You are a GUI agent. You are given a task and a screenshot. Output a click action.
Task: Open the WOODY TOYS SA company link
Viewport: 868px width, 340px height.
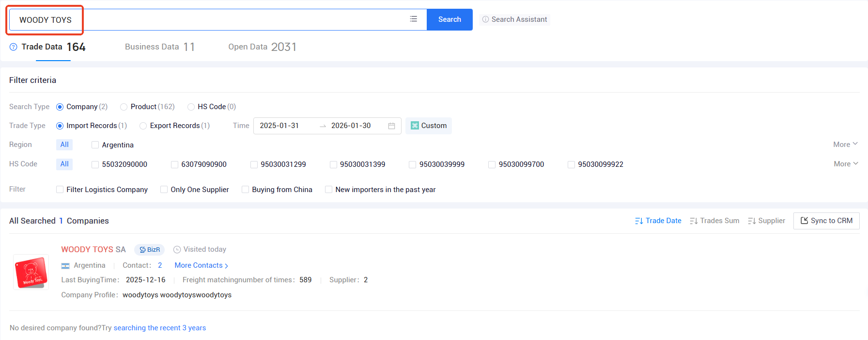pos(93,249)
